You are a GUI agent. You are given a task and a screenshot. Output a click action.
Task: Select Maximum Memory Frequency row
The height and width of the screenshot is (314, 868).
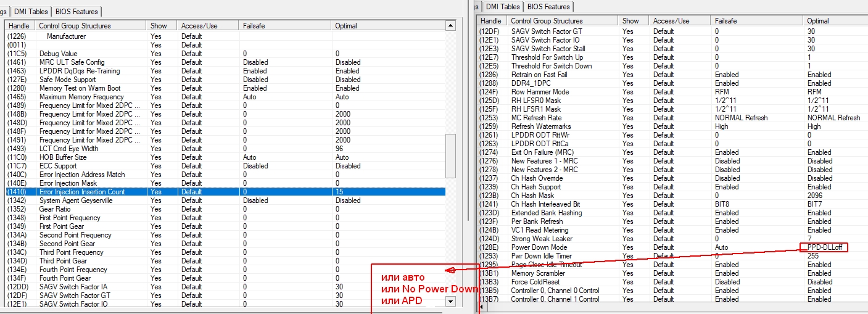225,97
